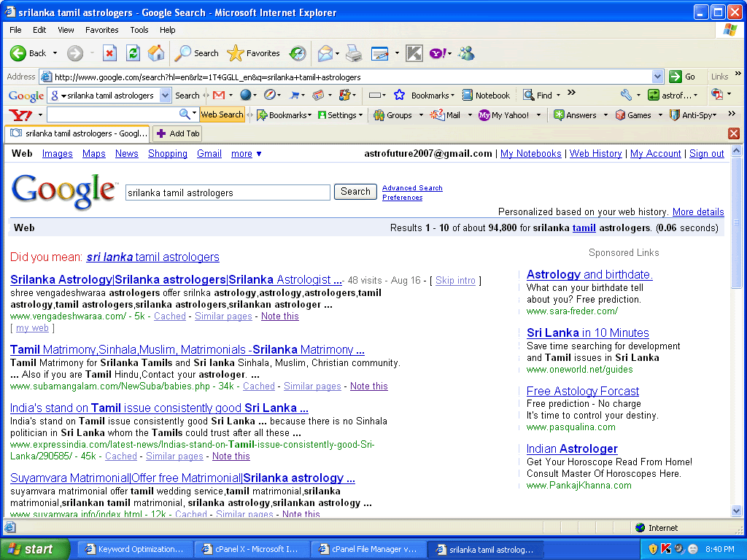The height and width of the screenshot is (560, 747).
Task: Click the Mail envelope toolbar icon
Action: (x=325, y=52)
